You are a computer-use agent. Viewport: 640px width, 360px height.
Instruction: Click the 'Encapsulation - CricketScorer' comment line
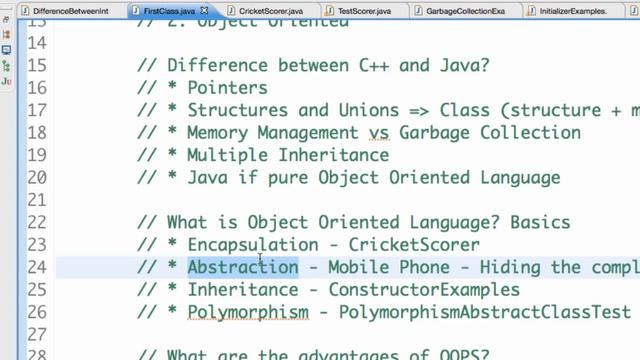(308, 245)
